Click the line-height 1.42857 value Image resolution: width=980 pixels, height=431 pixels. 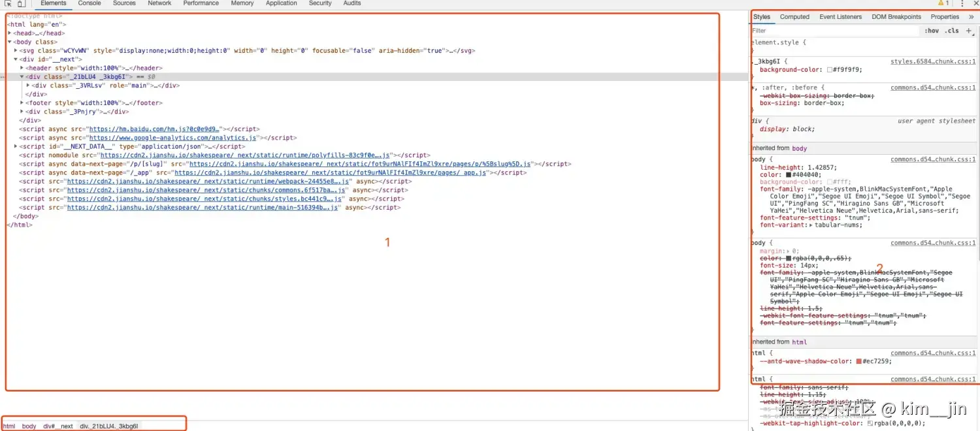coord(823,168)
